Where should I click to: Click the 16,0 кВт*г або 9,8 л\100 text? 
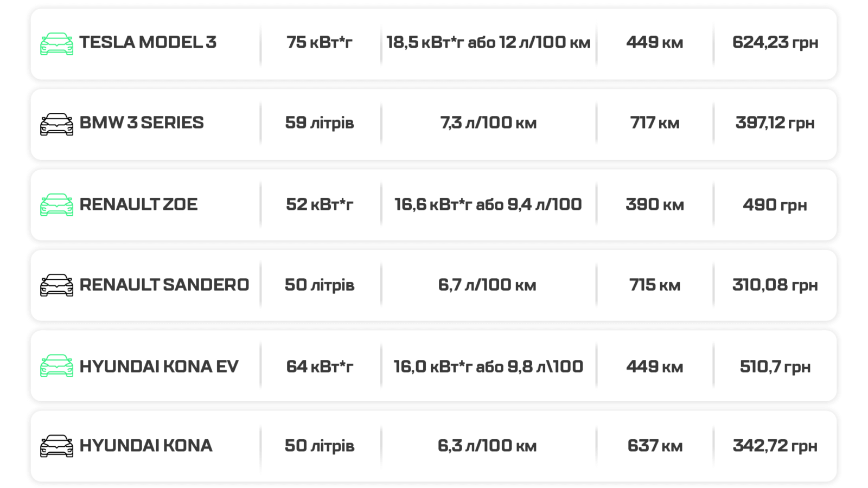(x=488, y=367)
